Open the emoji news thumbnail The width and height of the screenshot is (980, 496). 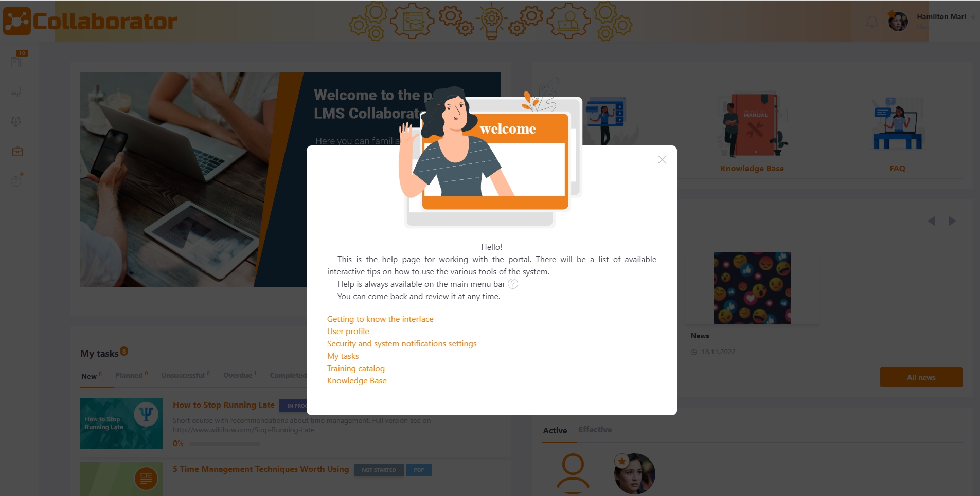click(x=752, y=288)
